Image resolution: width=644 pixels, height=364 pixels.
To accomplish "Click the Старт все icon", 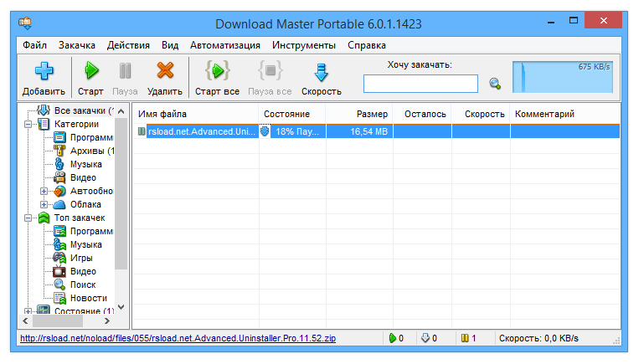I will (217, 71).
